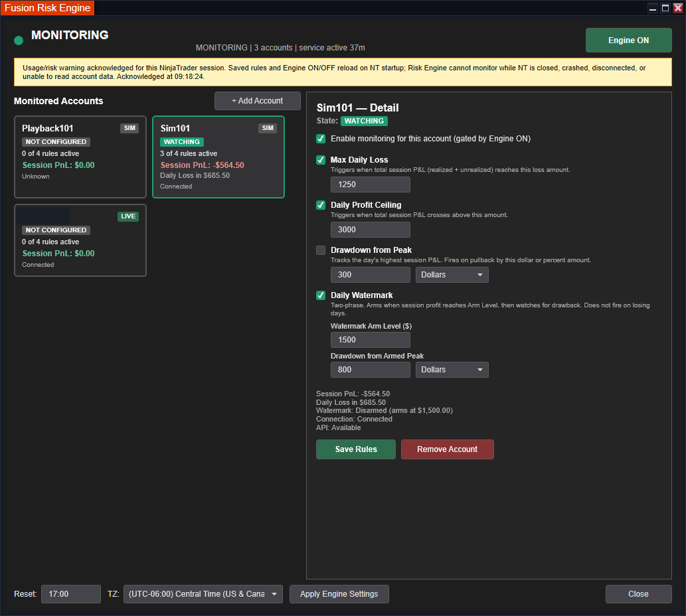Toggle the Daily Watermark checkbox
The height and width of the screenshot is (616, 686).
coord(321,295)
